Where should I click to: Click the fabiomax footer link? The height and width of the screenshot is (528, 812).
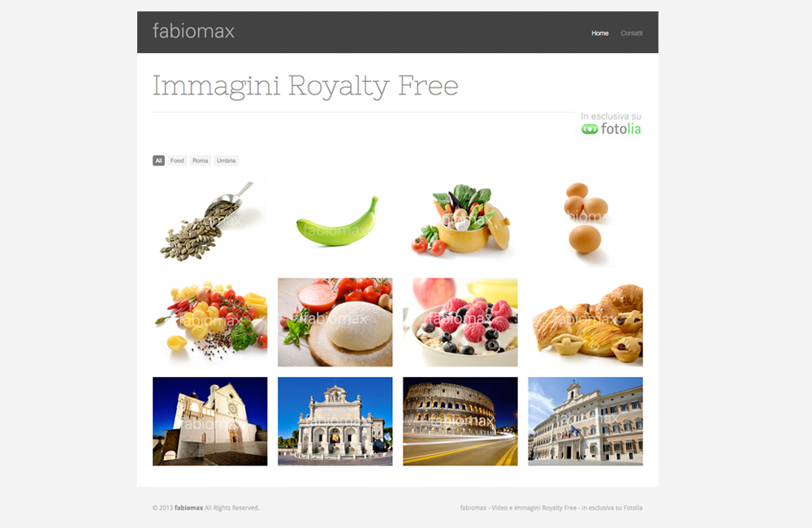pos(188,508)
